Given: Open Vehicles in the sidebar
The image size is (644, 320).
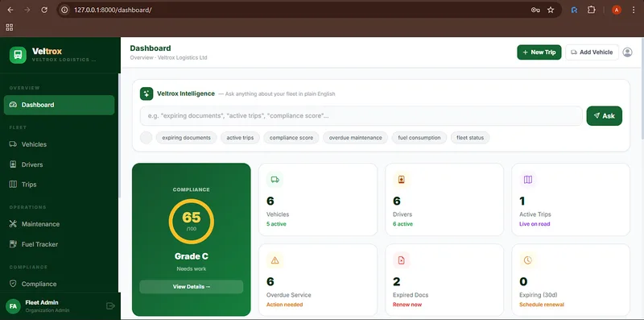Looking at the screenshot, I should point(59,144).
